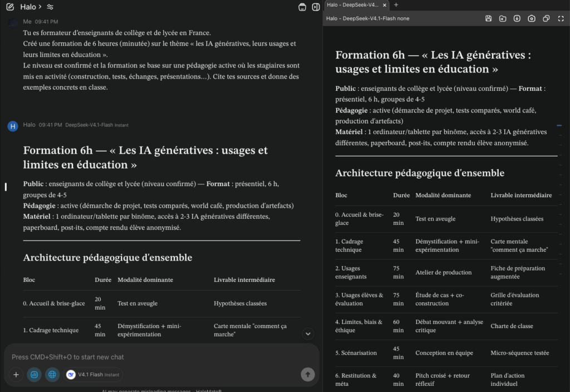The image size is (570, 392).
Task: Click the 'Charte de classe' table cell
Action: 512,326
